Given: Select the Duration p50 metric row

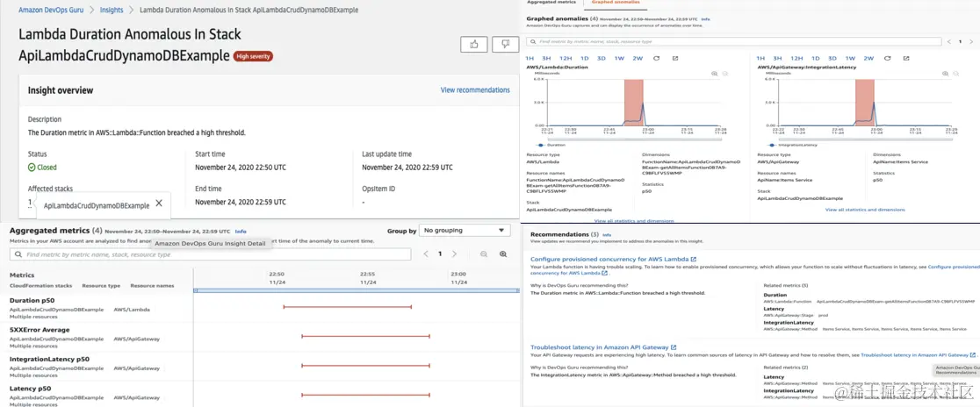Looking at the screenshot, I should 260,309.
